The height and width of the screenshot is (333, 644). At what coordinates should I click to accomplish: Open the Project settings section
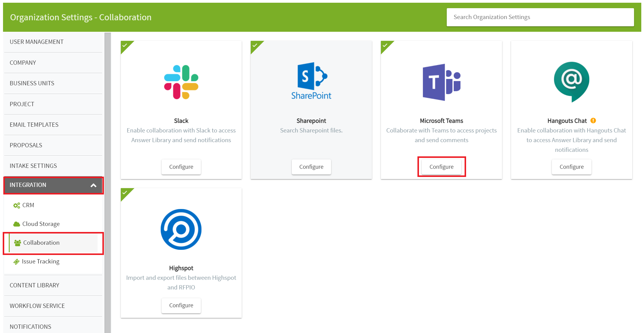pyautogui.click(x=53, y=104)
